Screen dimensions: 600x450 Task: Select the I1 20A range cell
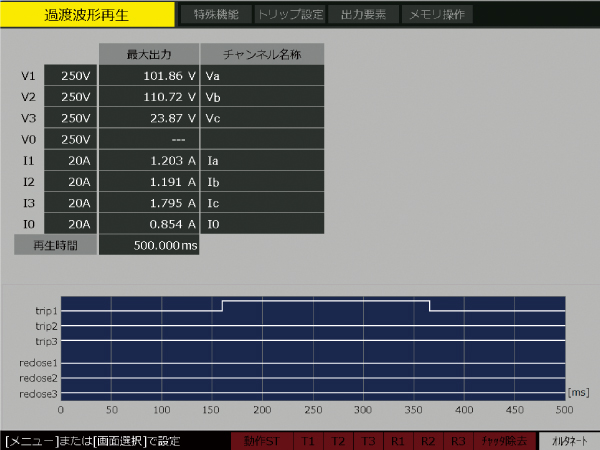tap(75, 160)
